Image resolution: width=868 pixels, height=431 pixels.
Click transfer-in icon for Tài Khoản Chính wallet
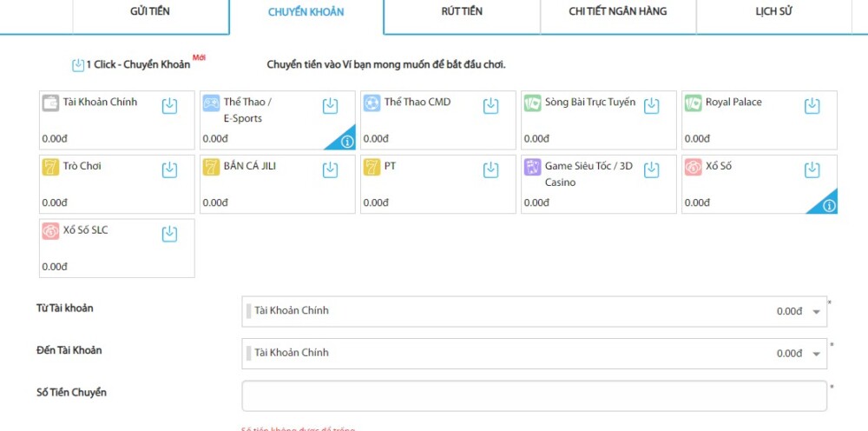coord(169,106)
